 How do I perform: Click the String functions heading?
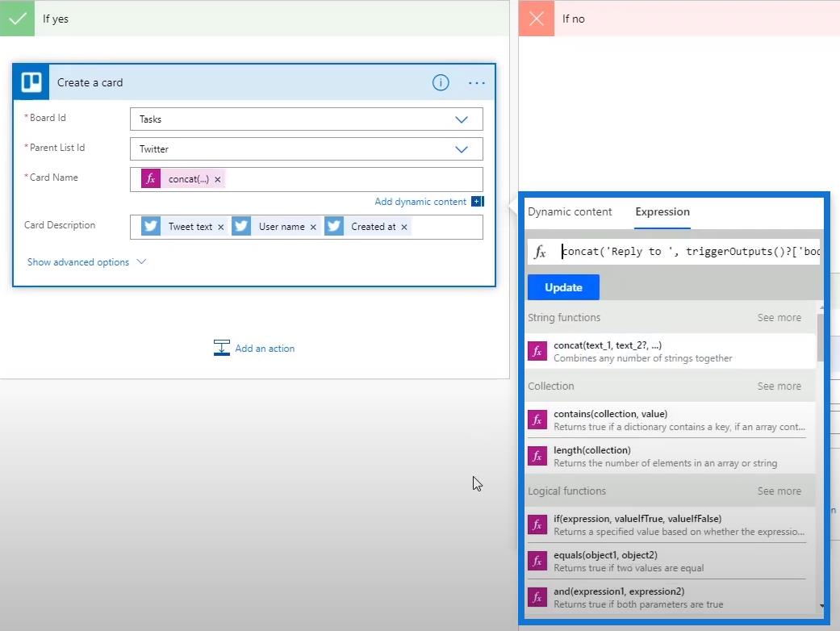[x=563, y=318]
